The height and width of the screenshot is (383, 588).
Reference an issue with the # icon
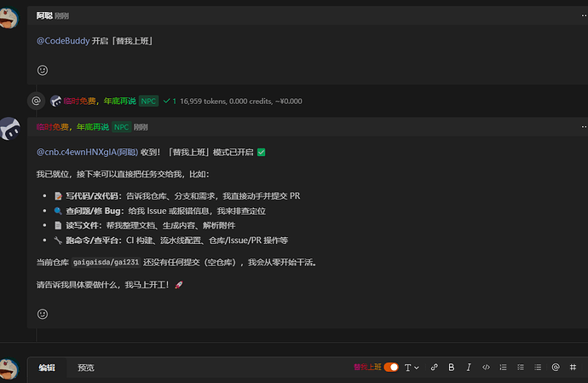tap(573, 368)
